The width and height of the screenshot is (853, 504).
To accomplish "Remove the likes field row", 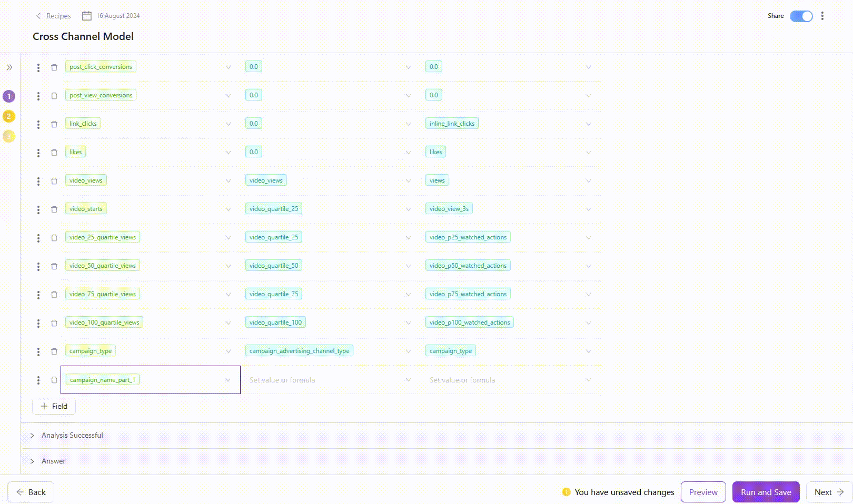I will (x=54, y=153).
